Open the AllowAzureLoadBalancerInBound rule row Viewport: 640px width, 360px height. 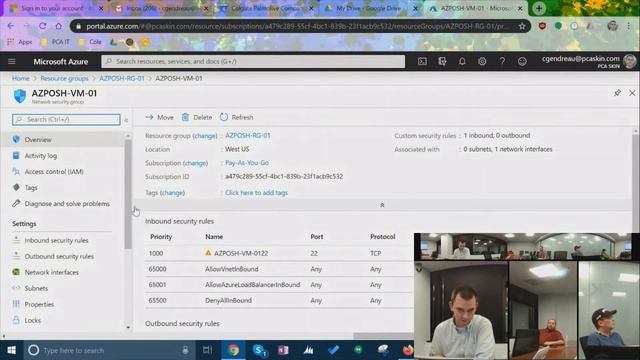click(279, 284)
